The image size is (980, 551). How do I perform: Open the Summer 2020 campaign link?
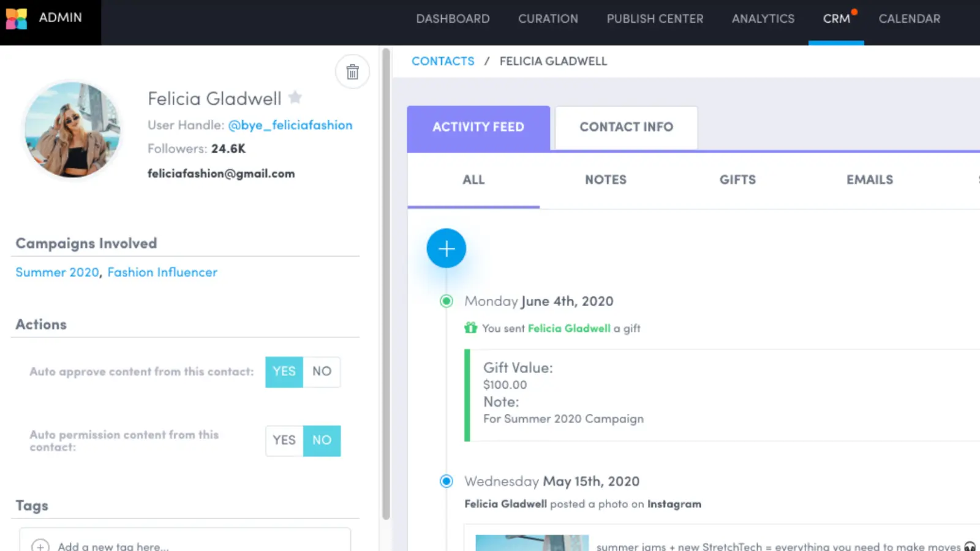coord(57,272)
